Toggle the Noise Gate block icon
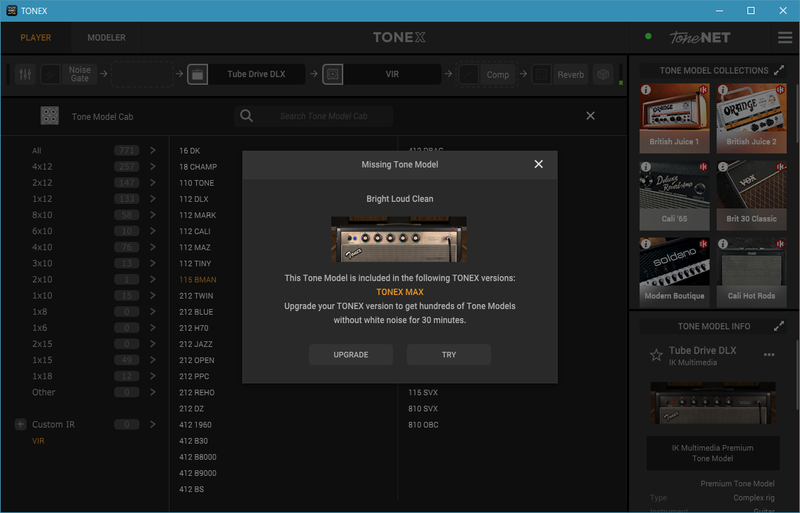Screen dimensions: 800x513 pos(51,75)
